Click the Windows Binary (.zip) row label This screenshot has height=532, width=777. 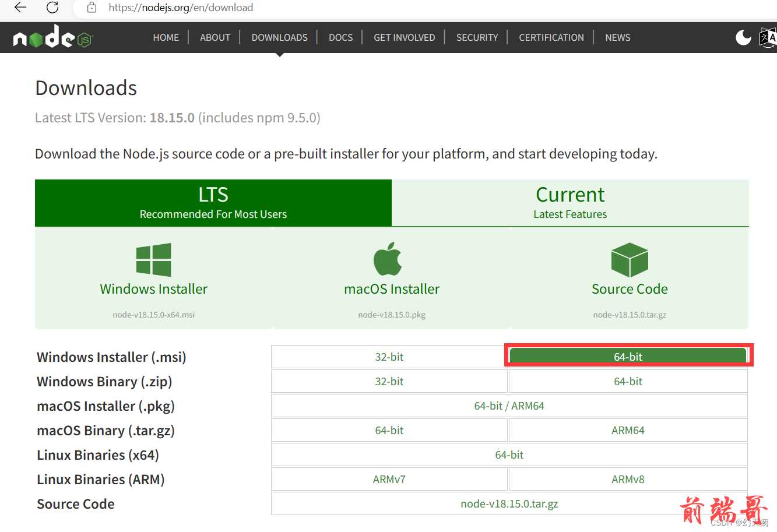tap(104, 382)
